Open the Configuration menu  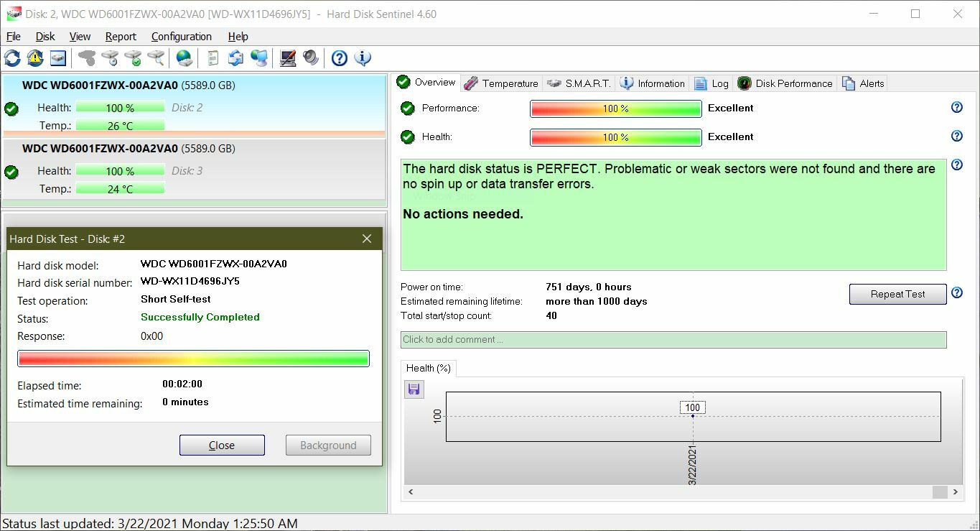point(182,37)
